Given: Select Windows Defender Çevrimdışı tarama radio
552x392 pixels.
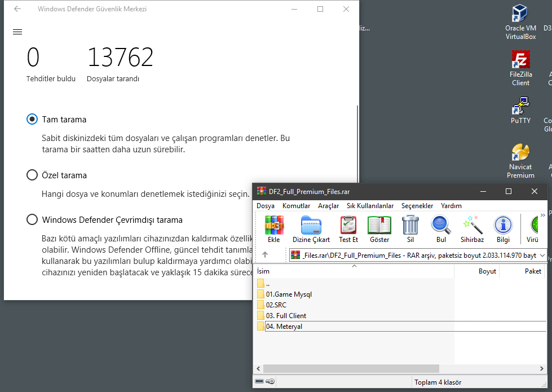Looking at the screenshot, I should tap(32, 219).
